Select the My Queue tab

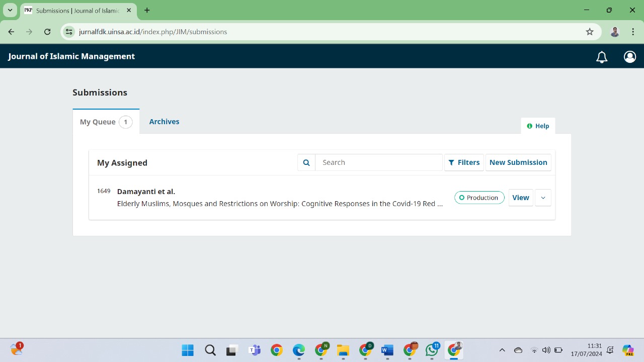[x=106, y=122]
